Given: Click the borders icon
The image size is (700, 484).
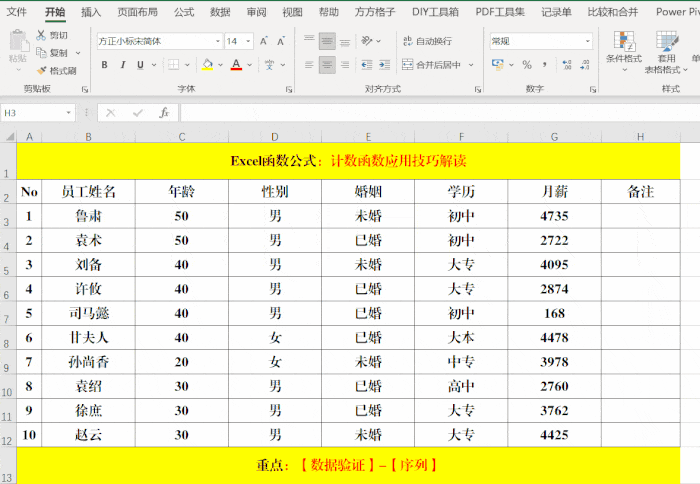Looking at the screenshot, I should coord(174,65).
